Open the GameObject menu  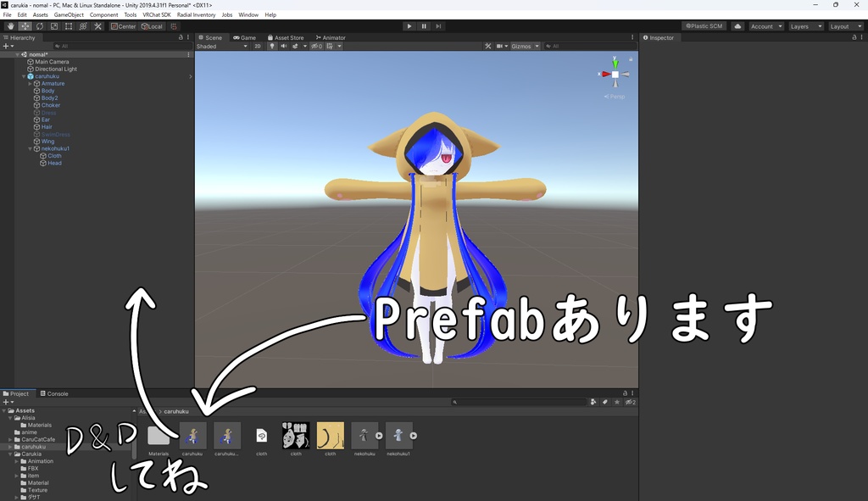(x=68, y=14)
